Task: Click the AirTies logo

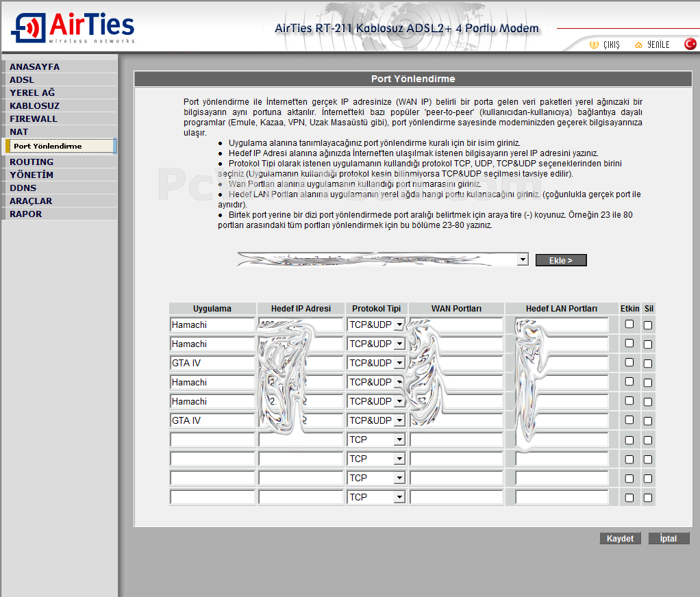Action: coord(73,27)
